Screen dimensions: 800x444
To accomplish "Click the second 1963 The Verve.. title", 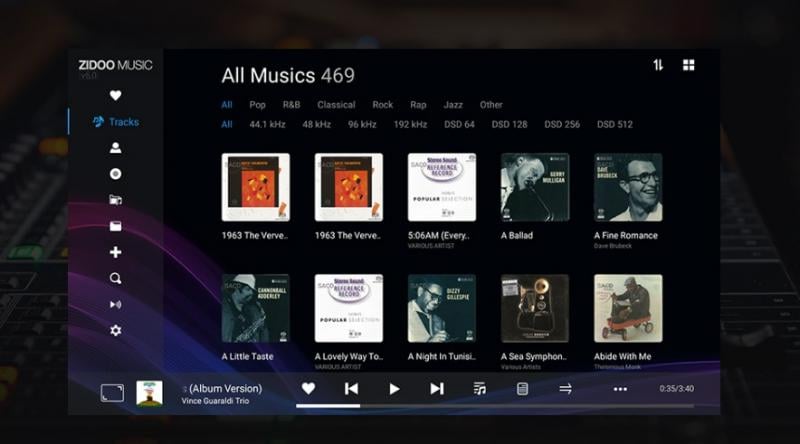I will pos(347,236).
